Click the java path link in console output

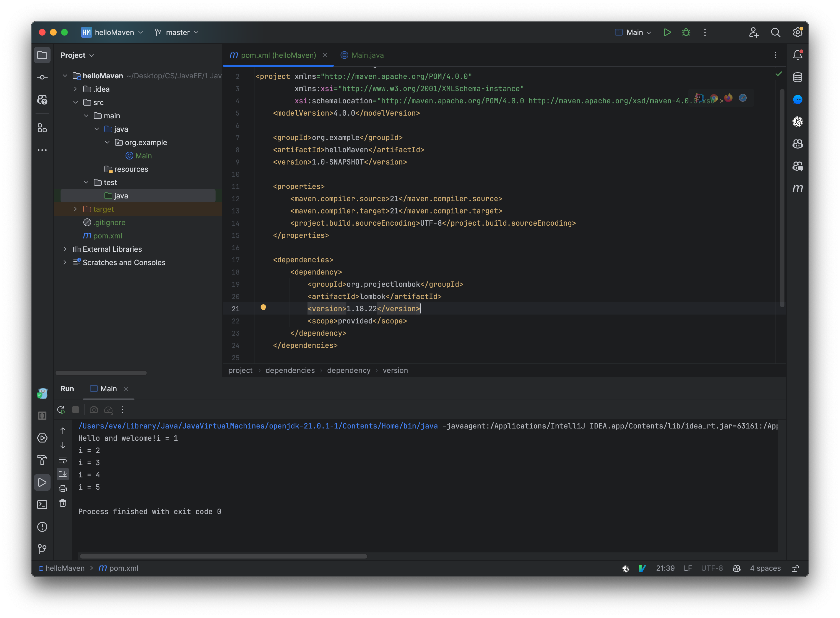(x=258, y=426)
